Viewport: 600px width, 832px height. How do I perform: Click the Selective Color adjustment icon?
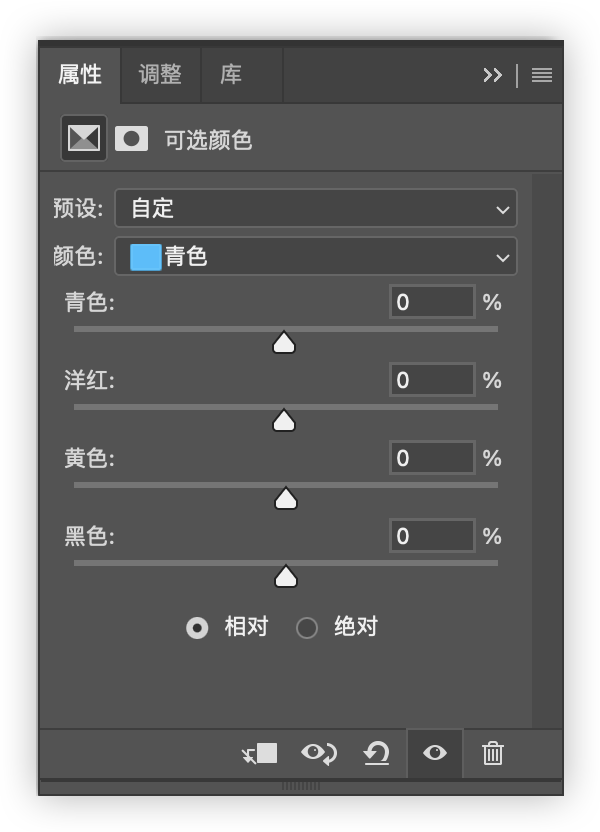[x=84, y=138]
